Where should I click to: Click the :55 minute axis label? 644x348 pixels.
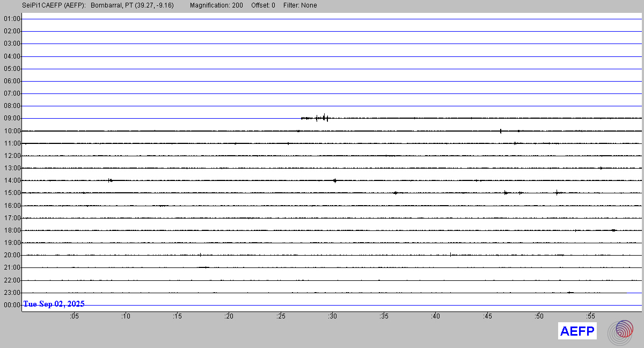pos(590,316)
